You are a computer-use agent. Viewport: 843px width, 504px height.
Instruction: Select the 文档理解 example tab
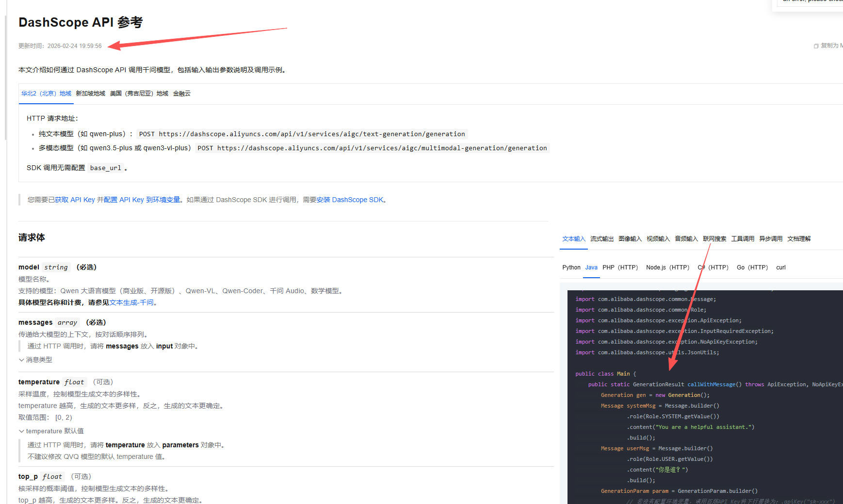coord(798,239)
